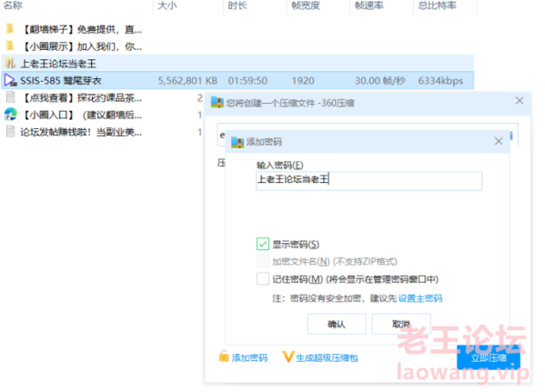Sort by the 总比特率 column header
This screenshot has width=545, height=392.
coord(438,5)
